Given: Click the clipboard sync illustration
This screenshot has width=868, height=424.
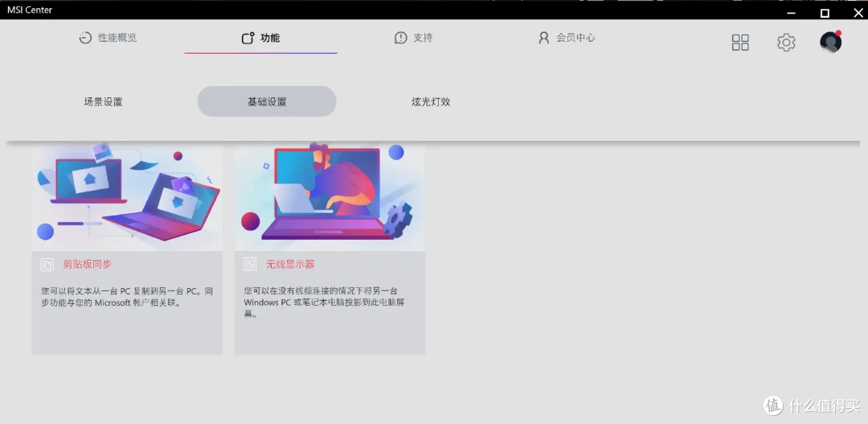Looking at the screenshot, I should pos(127,196).
